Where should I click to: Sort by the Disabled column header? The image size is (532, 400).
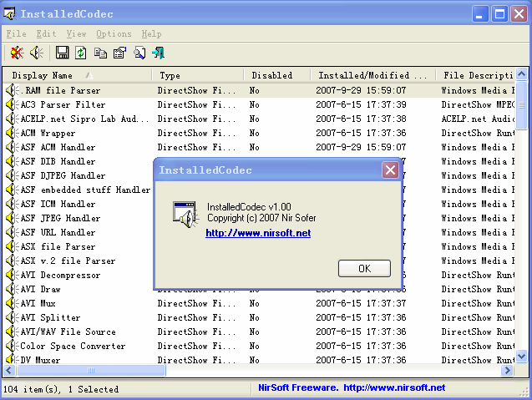click(x=277, y=75)
